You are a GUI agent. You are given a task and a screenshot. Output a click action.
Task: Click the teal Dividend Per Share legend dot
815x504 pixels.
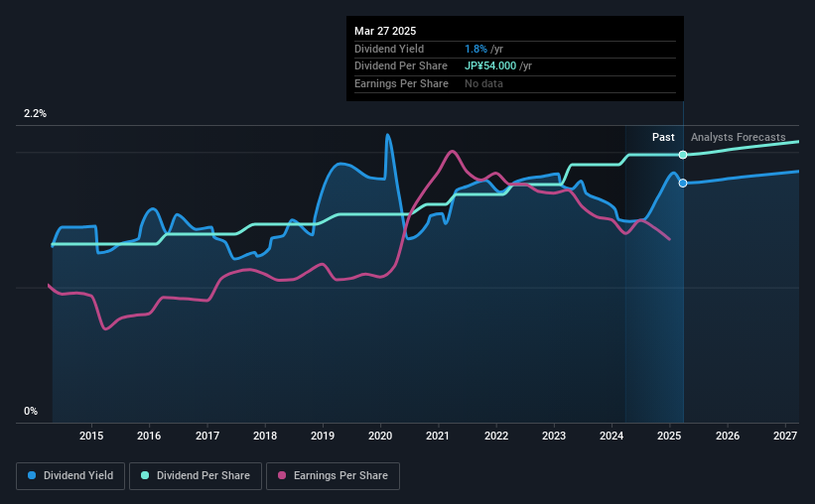point(145,475)
